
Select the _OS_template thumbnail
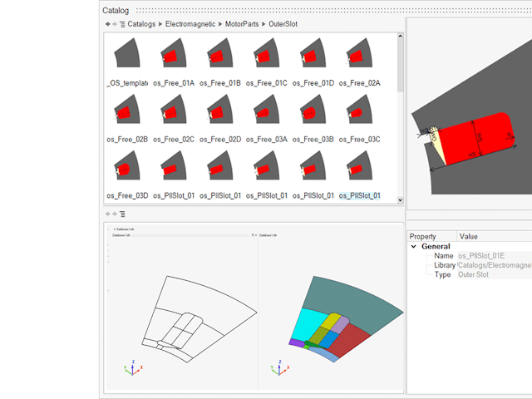[127, 53]
